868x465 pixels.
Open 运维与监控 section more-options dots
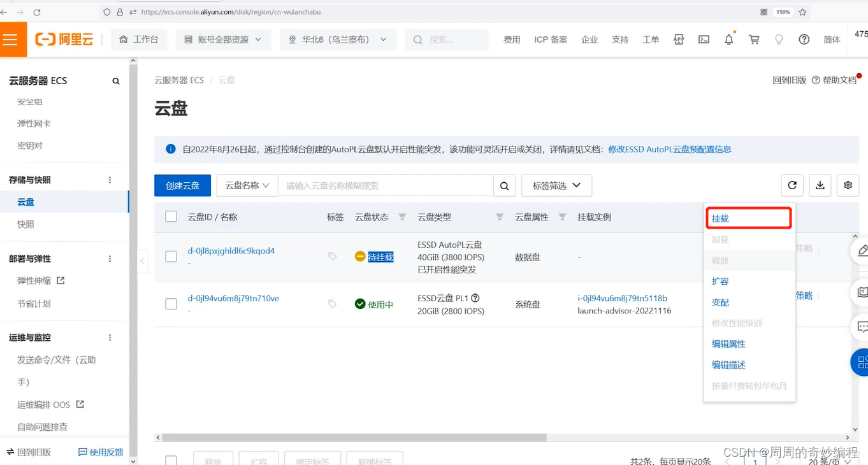coord(110,338)
